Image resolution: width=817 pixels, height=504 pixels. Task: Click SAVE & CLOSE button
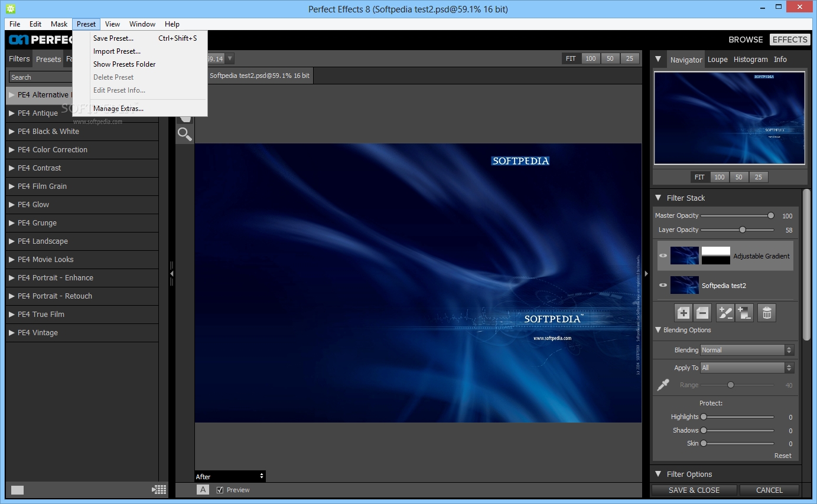694,490
